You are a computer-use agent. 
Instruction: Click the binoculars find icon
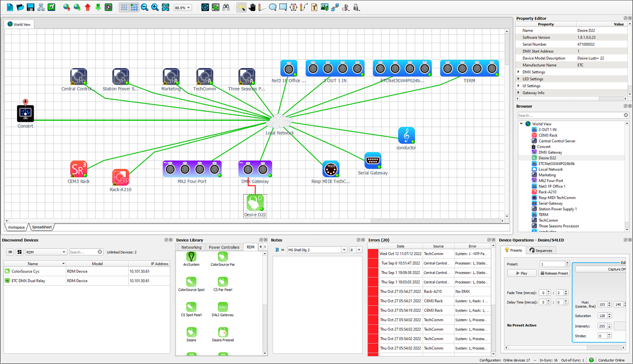226,7
